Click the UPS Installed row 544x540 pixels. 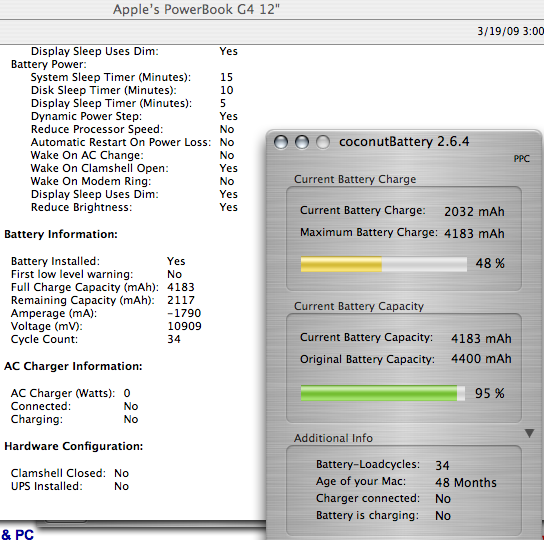(x=70, y=486)
